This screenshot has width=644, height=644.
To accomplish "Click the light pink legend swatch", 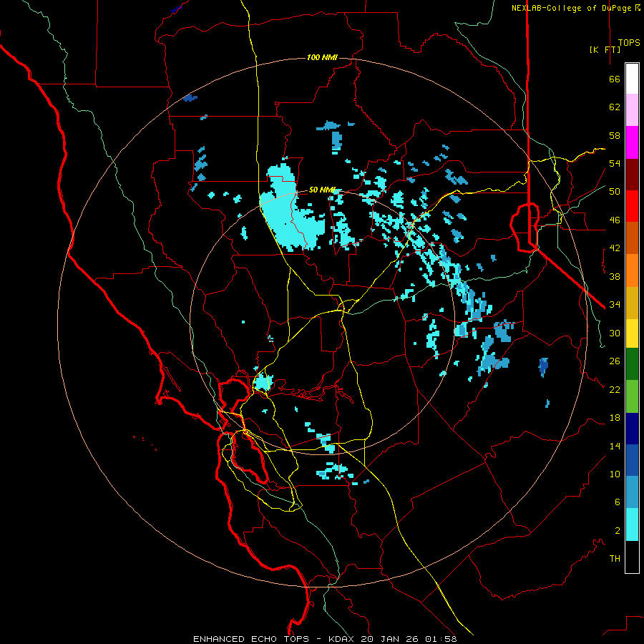I will click(x=632, y=110).
